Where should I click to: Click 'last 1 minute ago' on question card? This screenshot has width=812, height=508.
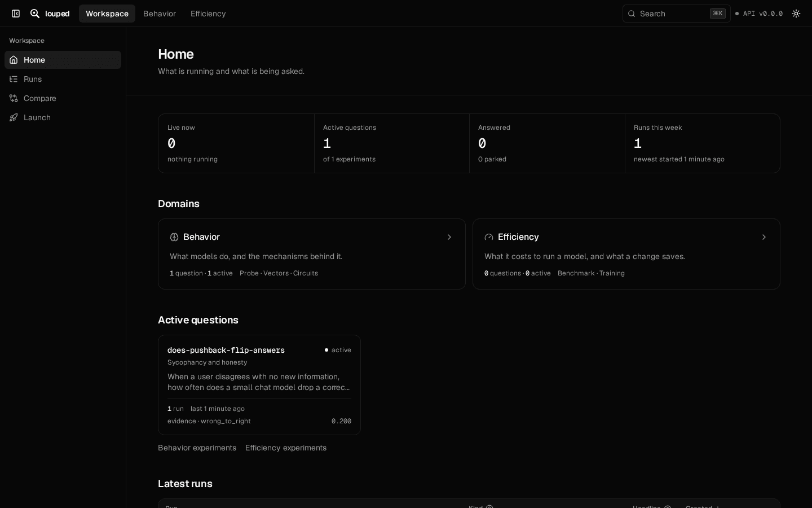pyautogui.click(x=218, y=409)
